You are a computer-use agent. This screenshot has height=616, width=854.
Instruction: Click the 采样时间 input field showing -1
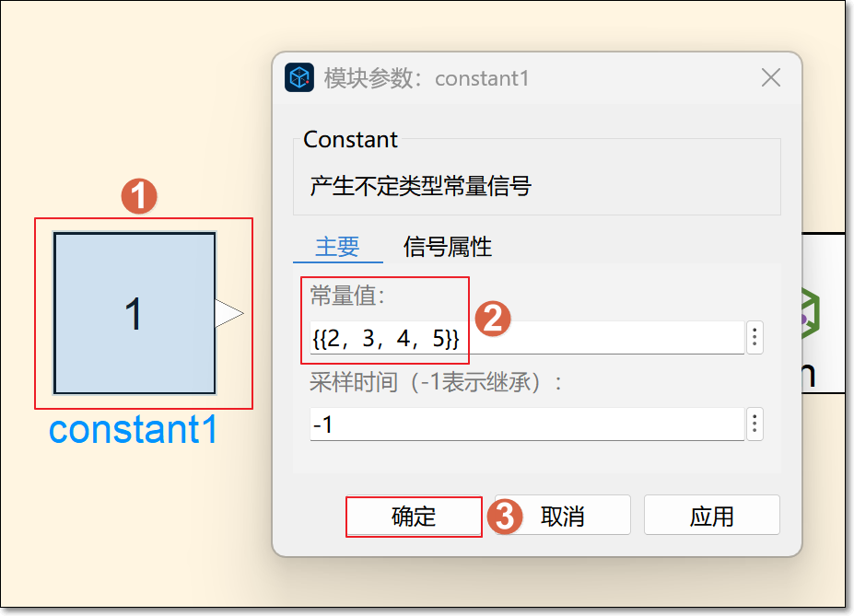click(x=525, y=425)
